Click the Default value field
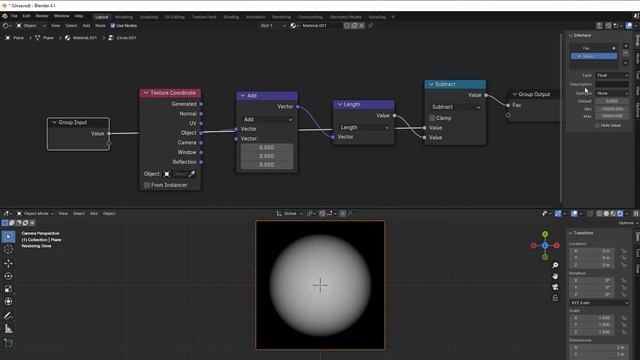Viewport: 640px width, 360px height. pyautogui.click(x=612, y=101)
